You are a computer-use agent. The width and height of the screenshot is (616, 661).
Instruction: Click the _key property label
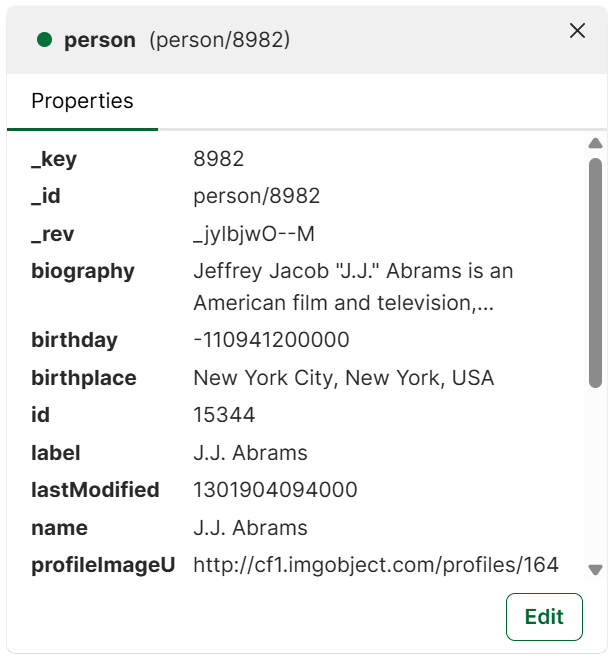click(54, 160)
